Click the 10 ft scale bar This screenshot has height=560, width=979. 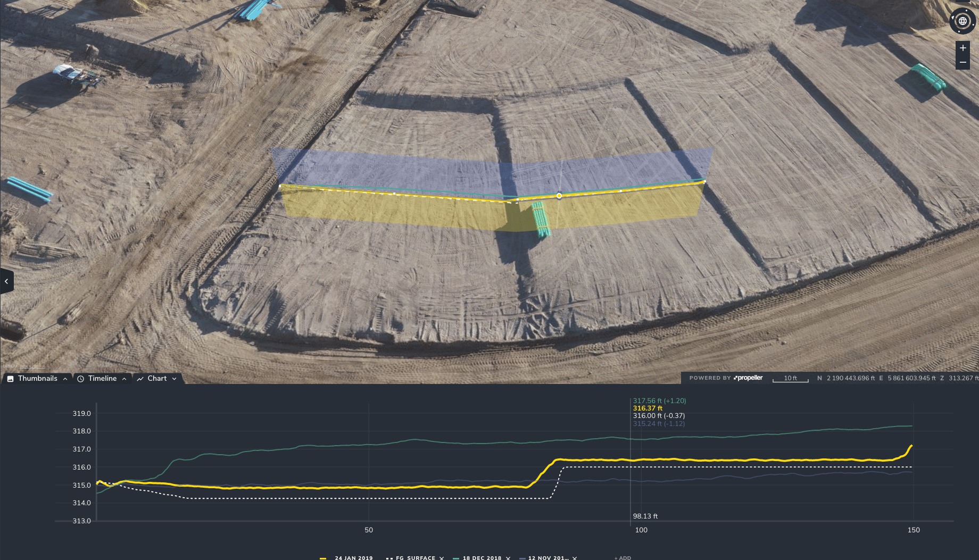[791, 379]
